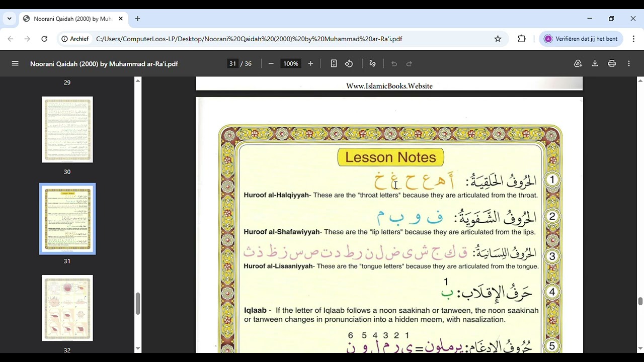The image size is (644, 362).
Task: Open Chrome's three-dot menu
Action: pos(633,39)
